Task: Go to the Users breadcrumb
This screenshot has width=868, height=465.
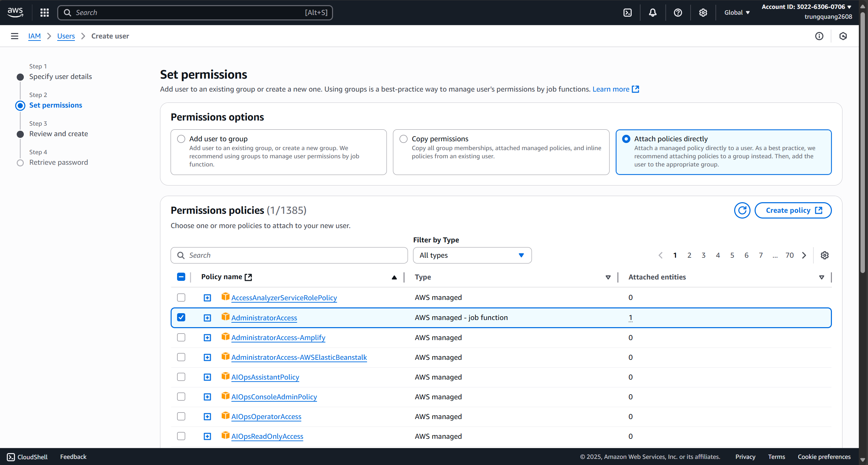Action: click(66, 36)
